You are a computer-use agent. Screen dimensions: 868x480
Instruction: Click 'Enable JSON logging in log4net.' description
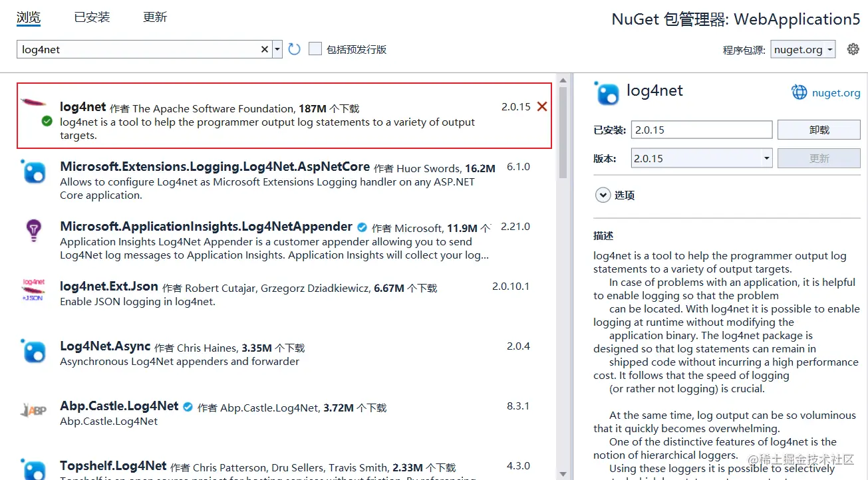[x=138, y=301]
